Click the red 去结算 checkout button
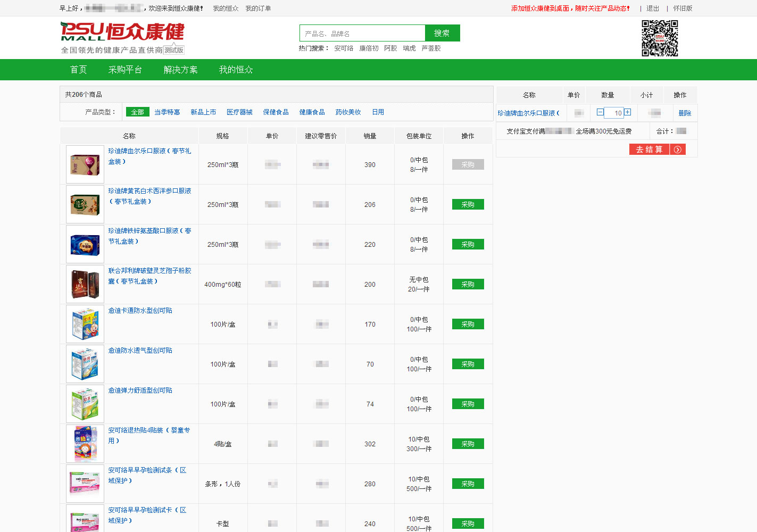757x532 pixels. (650, 149)
